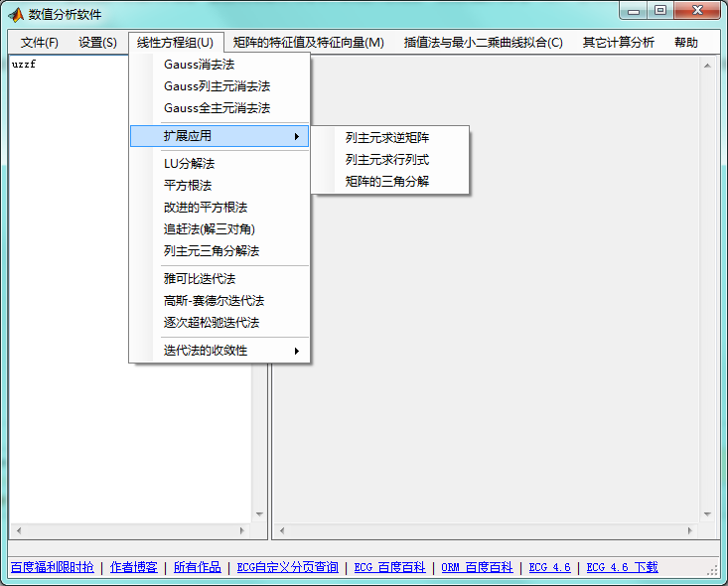Open the 所有作品 link

pos(198,567)
